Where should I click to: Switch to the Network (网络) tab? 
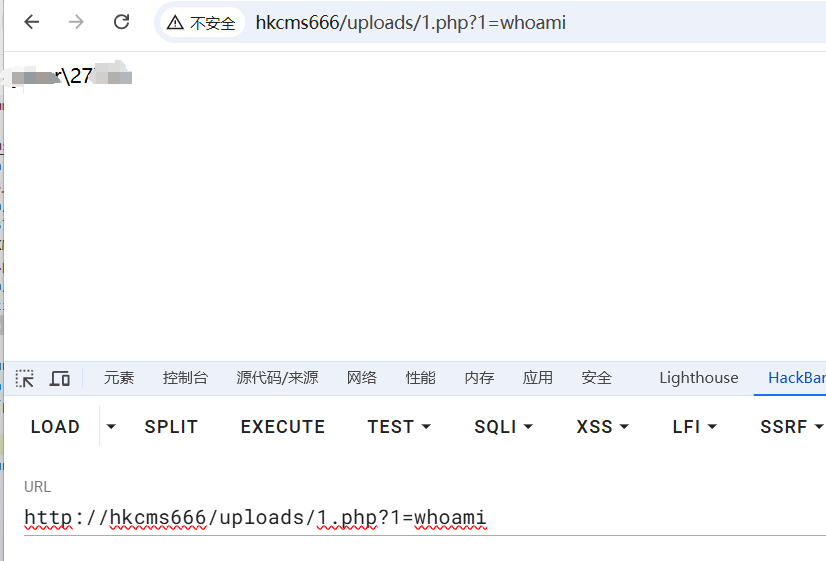click(362, 378)
